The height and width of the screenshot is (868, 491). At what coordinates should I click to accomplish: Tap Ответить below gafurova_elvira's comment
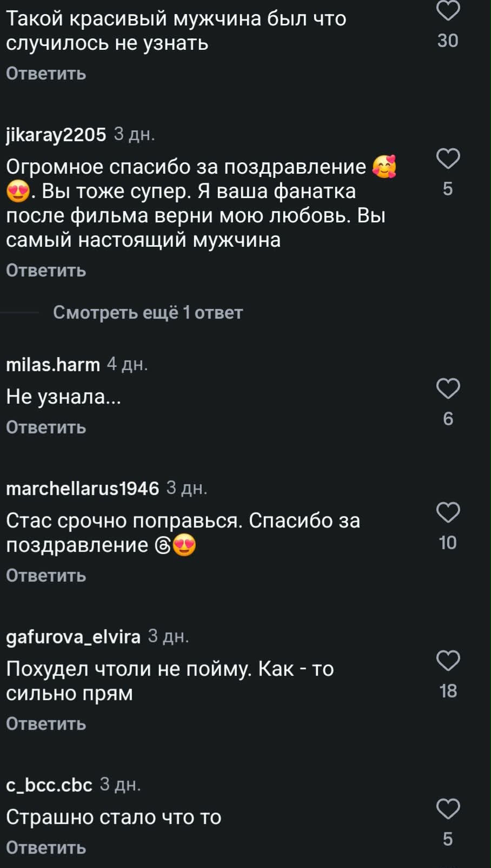(x=46, y=724)
